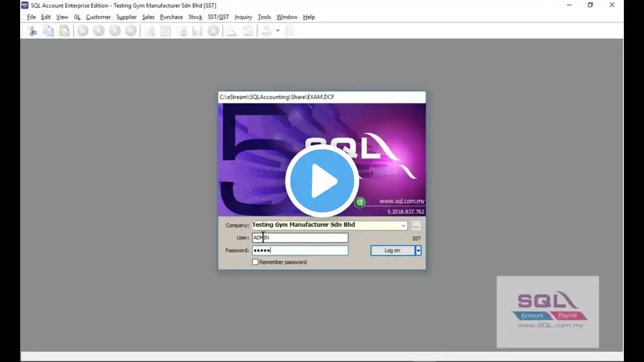Minimize the SQL Account window
The image size is (644, 362).
[569, 5]
